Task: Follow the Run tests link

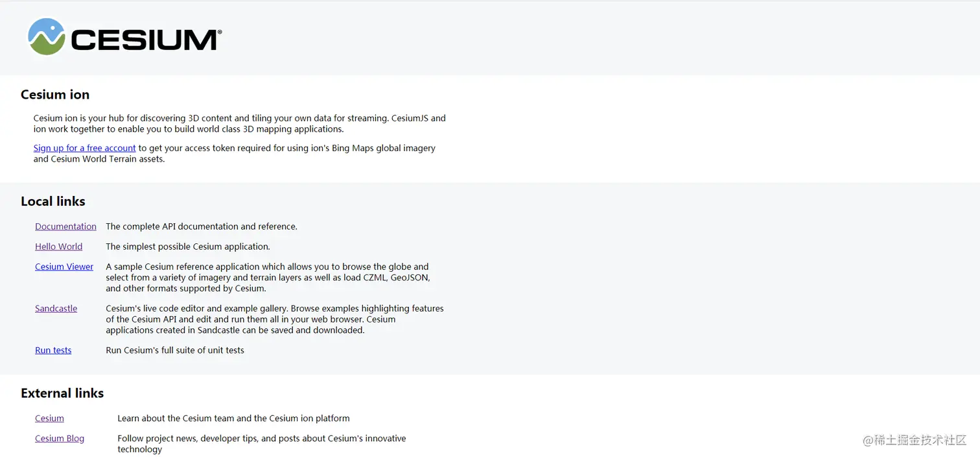Action: (x=53, y=350)
